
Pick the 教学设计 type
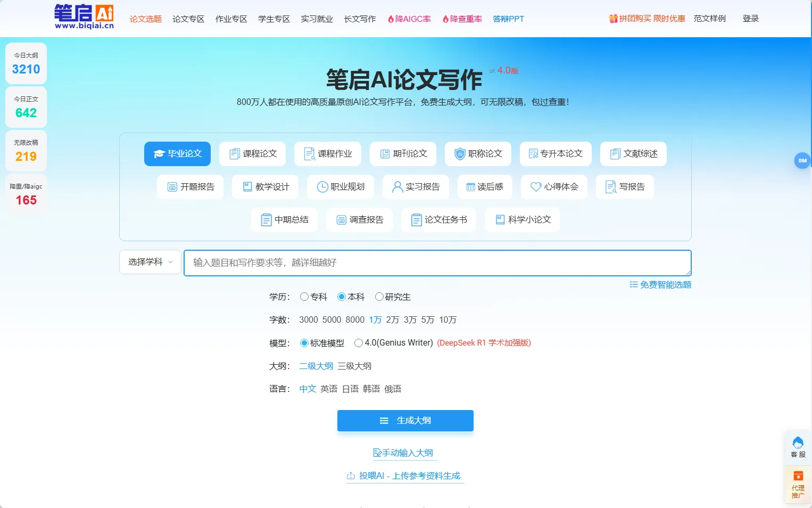265,187
